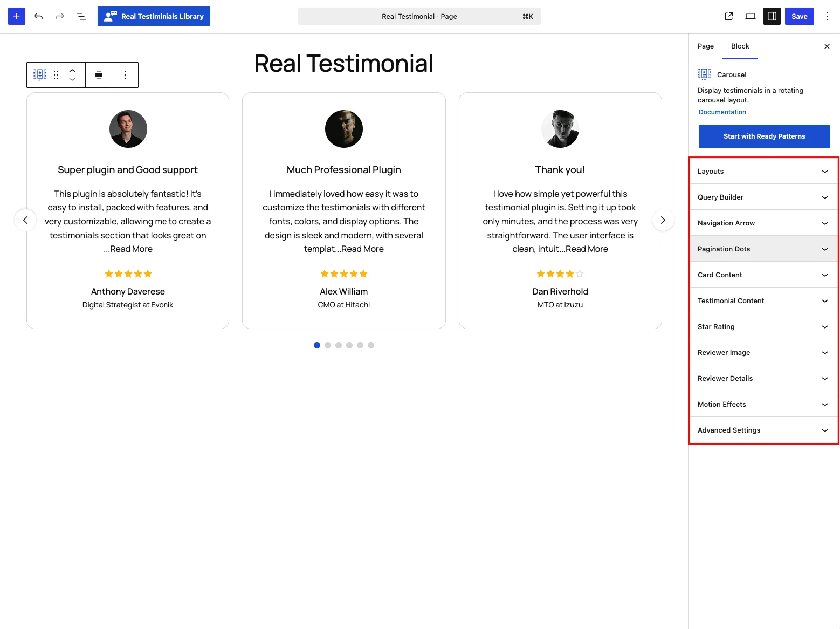Expand the Reviewer Image panel
The height and width of the screenshot is (629, 840).
764,353
